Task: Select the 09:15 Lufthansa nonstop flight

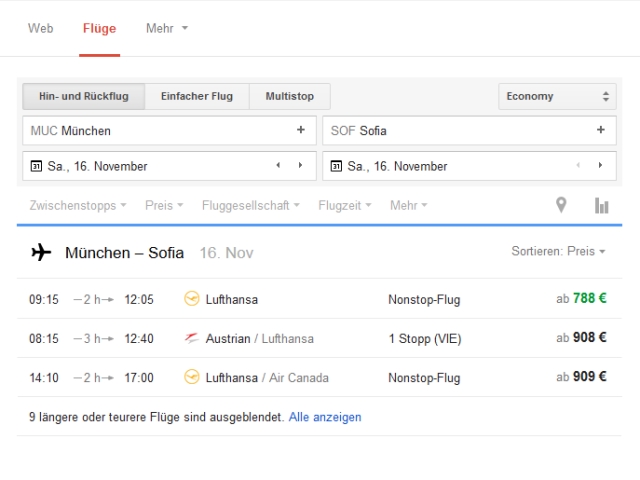Action: pos(320,299)
